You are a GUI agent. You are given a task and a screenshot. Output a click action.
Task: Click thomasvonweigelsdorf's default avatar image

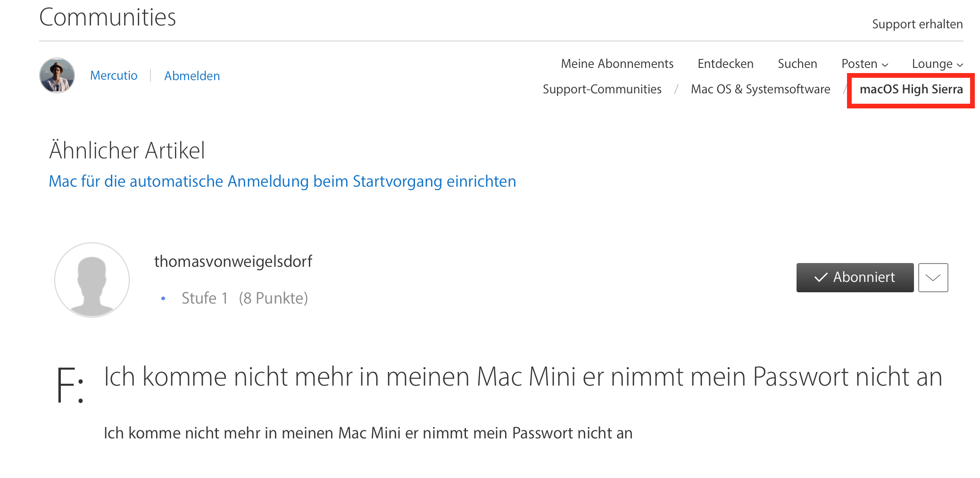pyautogui.click(x=92, y=280)
